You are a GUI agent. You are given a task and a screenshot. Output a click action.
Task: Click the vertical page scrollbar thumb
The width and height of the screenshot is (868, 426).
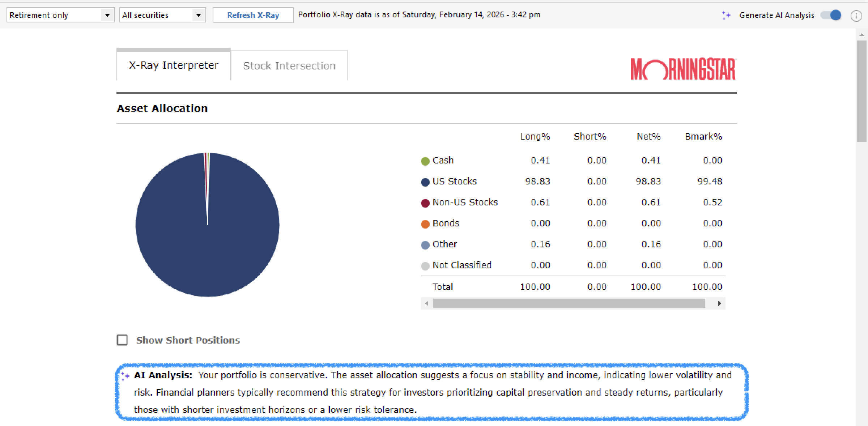[861, 90]
